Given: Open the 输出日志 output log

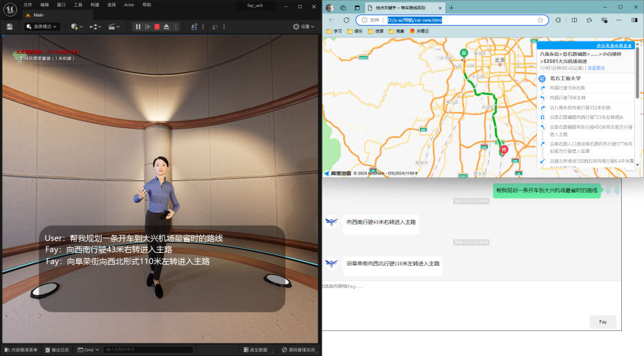Looking at the screenshot, I should (x=57, y=350).
